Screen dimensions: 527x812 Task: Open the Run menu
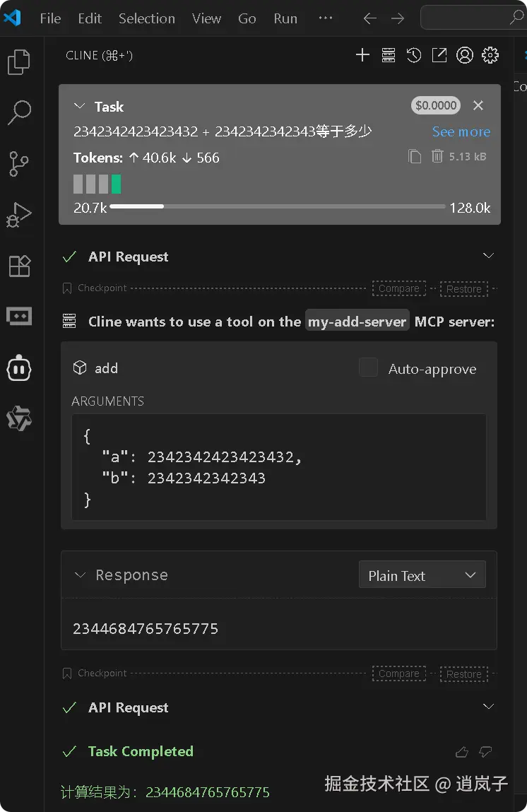(x=285, y=18)
